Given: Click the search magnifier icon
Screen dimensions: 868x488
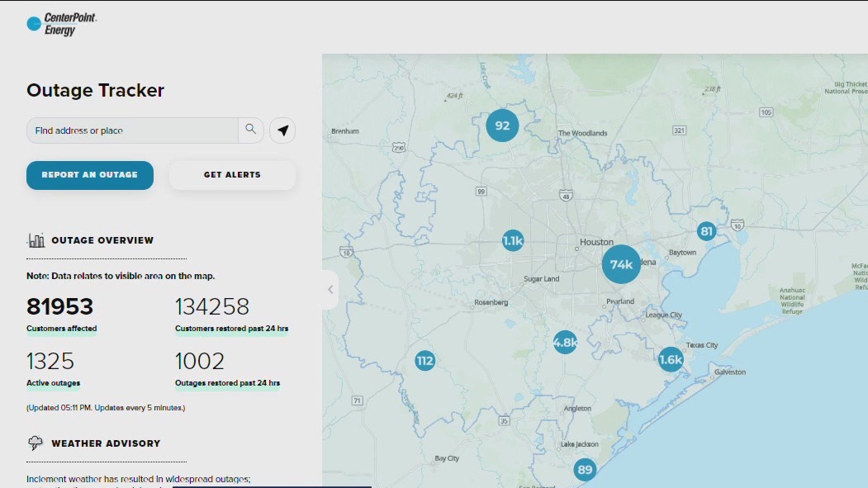Looking at the screenshot, I should click(x=251, y=130).
